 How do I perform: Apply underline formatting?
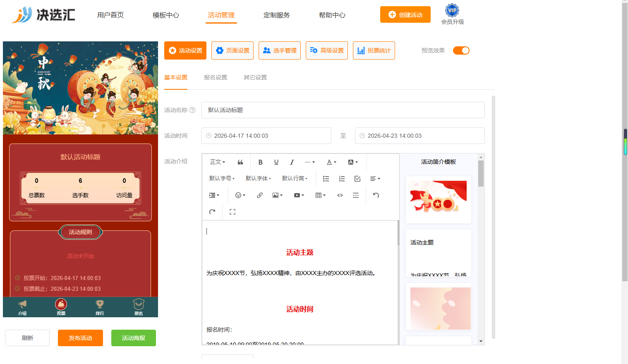[x=276, y=162]
